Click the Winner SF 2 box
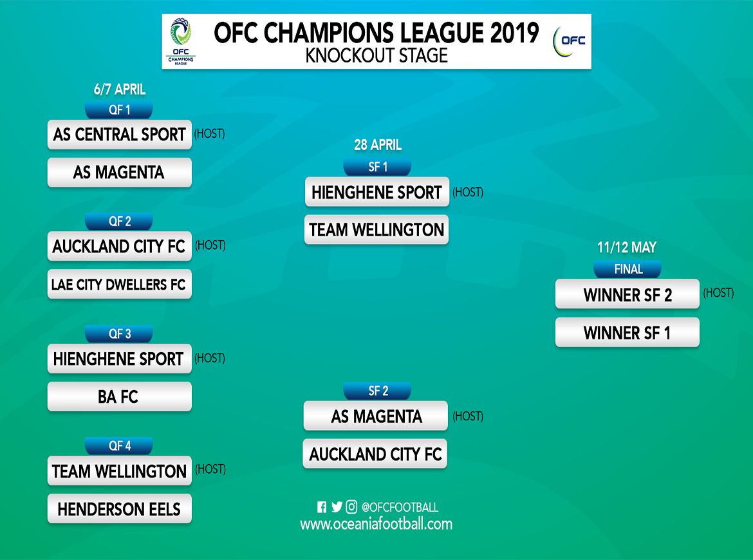The height and width of the screenshot is (560, 753). click(627, 295)
